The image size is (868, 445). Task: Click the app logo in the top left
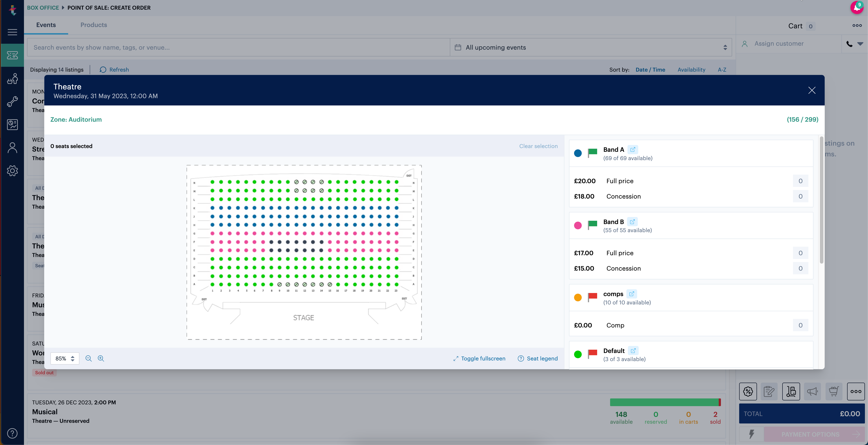(x=13, y=10)
